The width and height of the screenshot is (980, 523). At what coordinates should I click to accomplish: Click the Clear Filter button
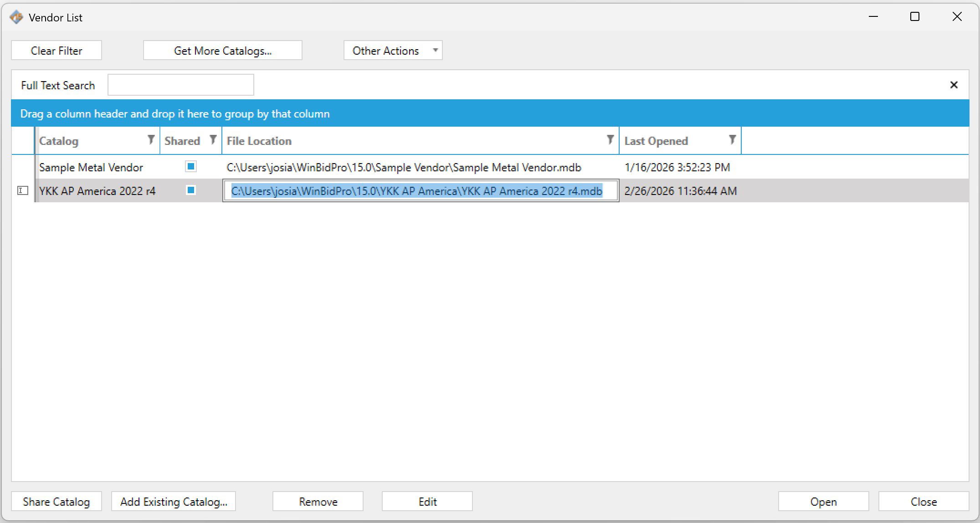pos(56,50)
